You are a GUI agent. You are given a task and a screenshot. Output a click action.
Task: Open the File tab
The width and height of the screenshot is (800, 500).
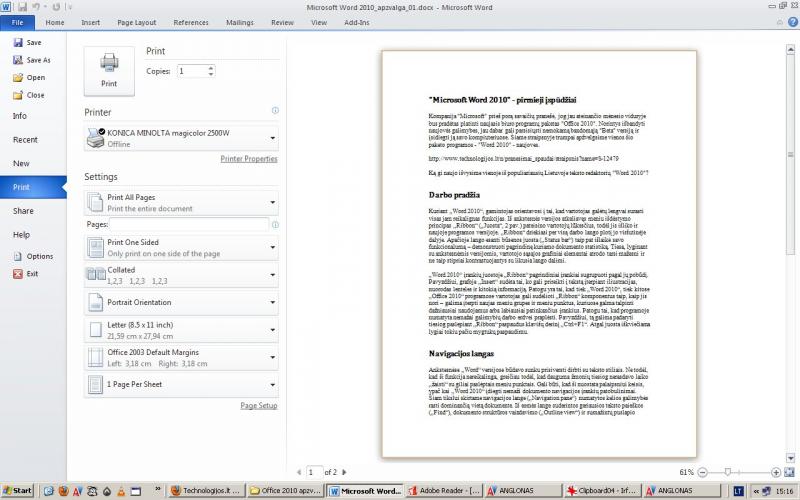point(17,22)
